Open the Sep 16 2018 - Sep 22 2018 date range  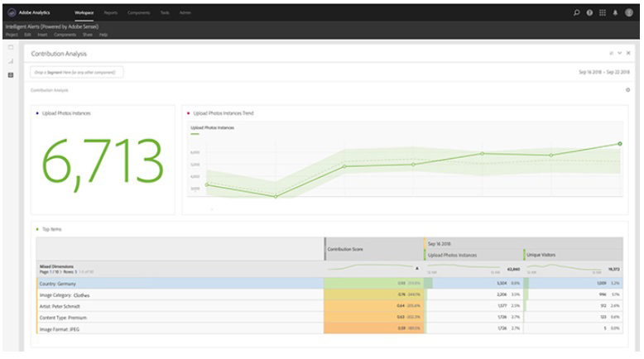[x=604, y=72]
